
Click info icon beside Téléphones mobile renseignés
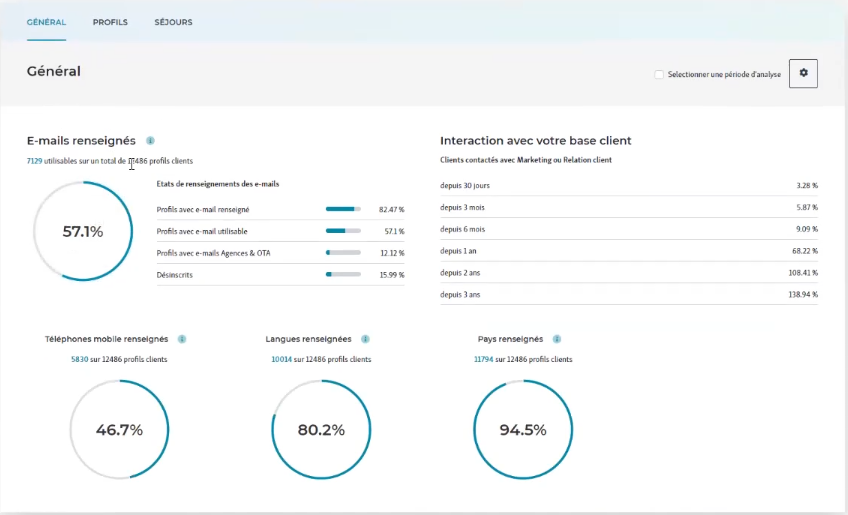(182, 339)
